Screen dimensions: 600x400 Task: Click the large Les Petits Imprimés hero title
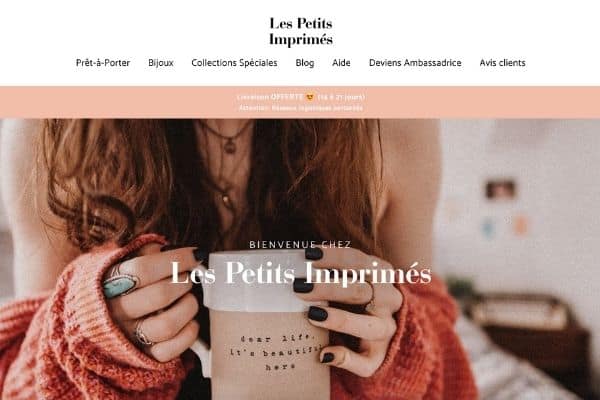tap(301, 273)
